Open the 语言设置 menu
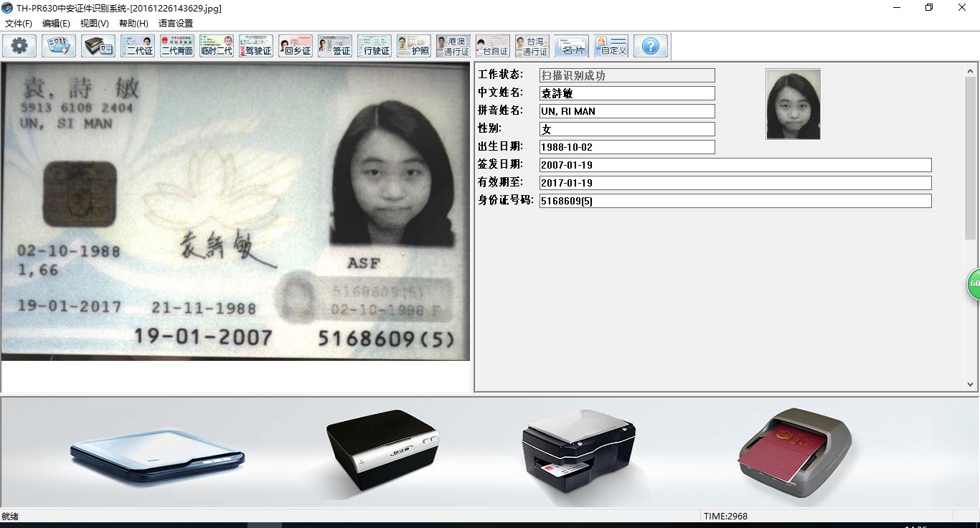980x528 pixels. click(176, 24)
